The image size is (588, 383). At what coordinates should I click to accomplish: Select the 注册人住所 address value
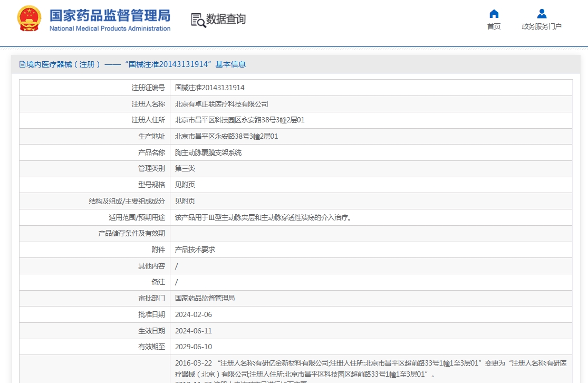[x=239, y=120]
